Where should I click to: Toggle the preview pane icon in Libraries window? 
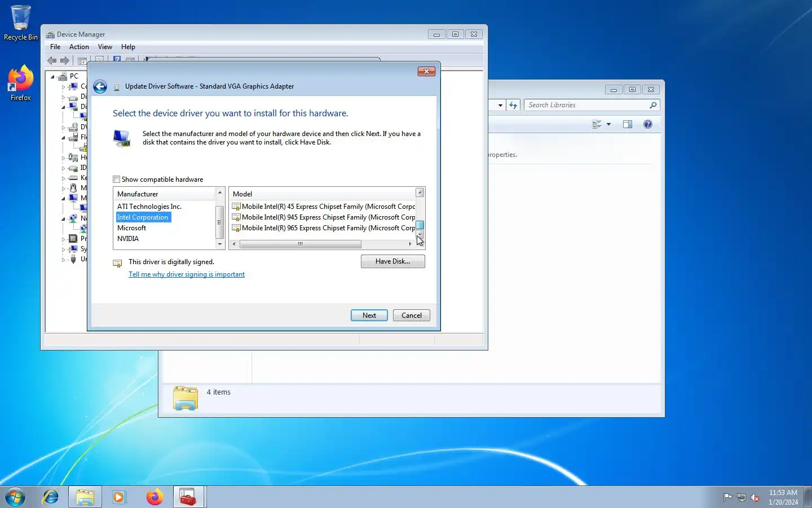tap(628, 124)
